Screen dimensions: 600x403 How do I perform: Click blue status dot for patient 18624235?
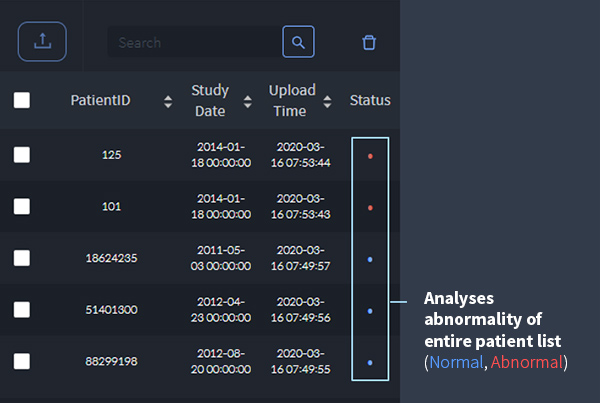370,259
